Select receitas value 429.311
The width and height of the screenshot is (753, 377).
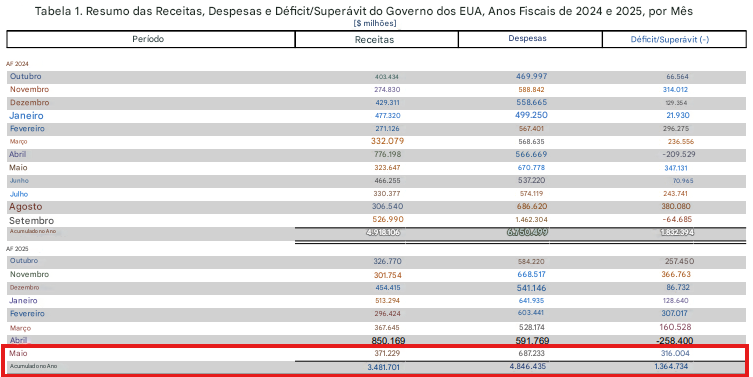tap(387, 103)
